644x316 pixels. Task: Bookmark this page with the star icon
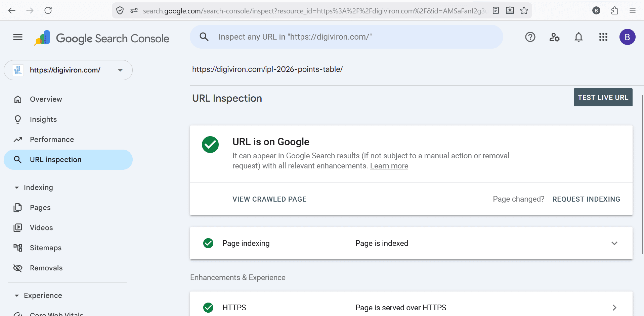pos(524,11)
